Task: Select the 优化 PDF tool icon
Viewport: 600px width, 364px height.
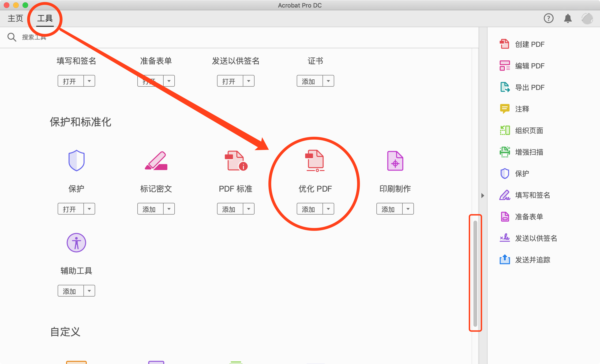Action: click(315, 161)
